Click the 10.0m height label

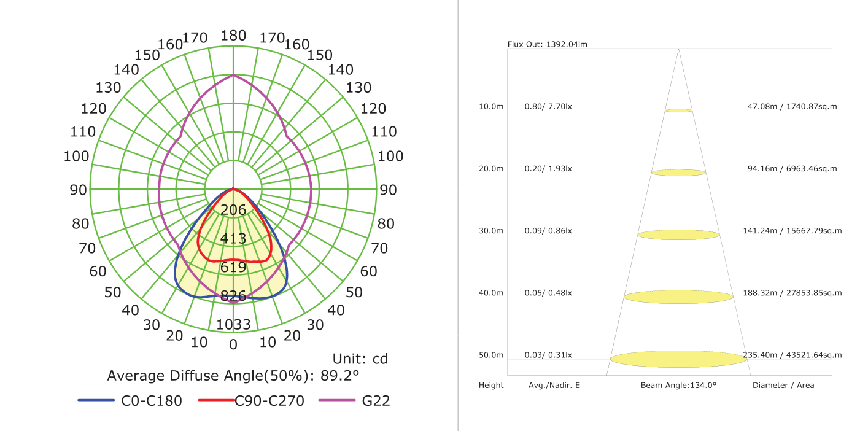point(491,107)
